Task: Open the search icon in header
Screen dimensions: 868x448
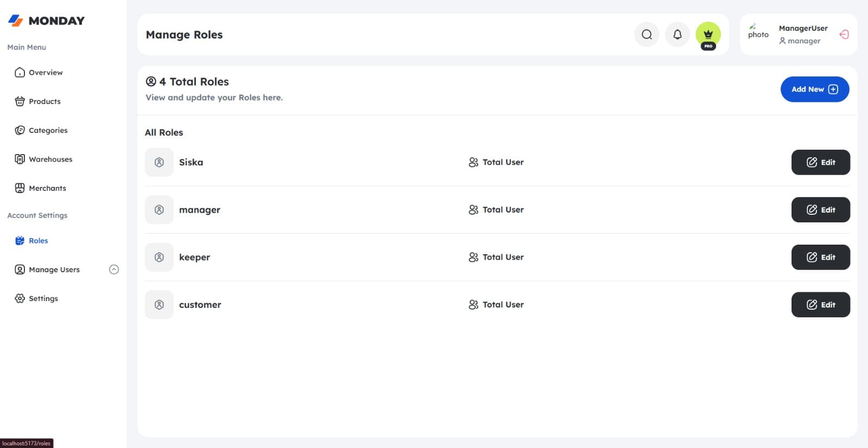Action: (x=647, y=35)
